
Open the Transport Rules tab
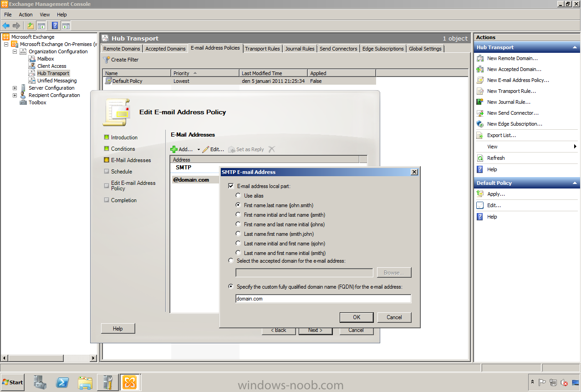pos(262,49)
